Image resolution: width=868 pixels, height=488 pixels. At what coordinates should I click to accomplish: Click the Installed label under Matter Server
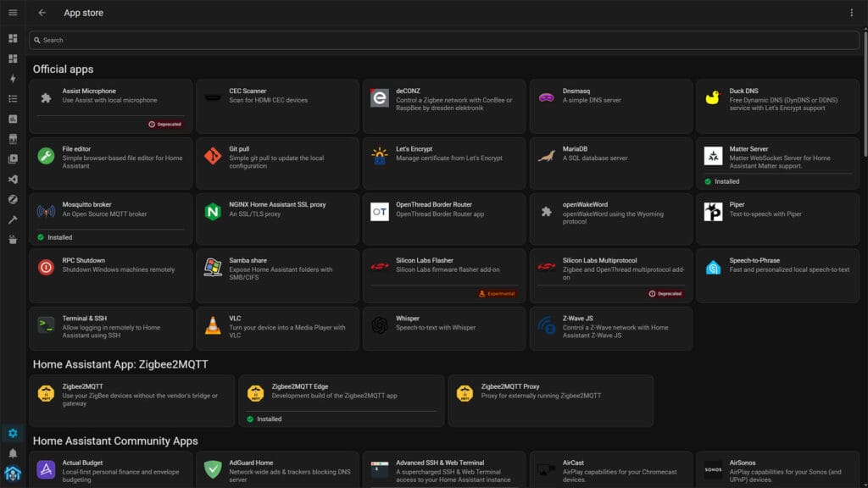[x=726, y=181]
